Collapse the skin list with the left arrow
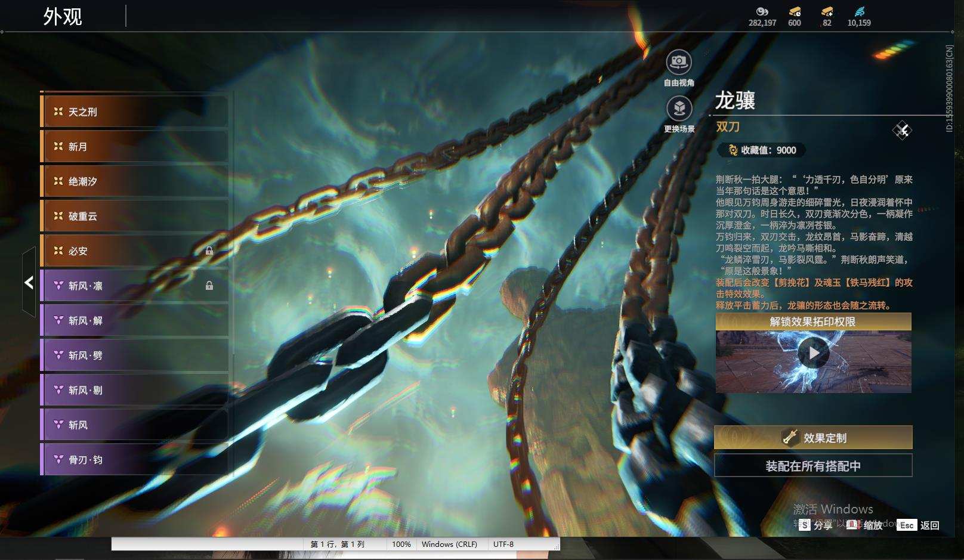 (29, 282)
